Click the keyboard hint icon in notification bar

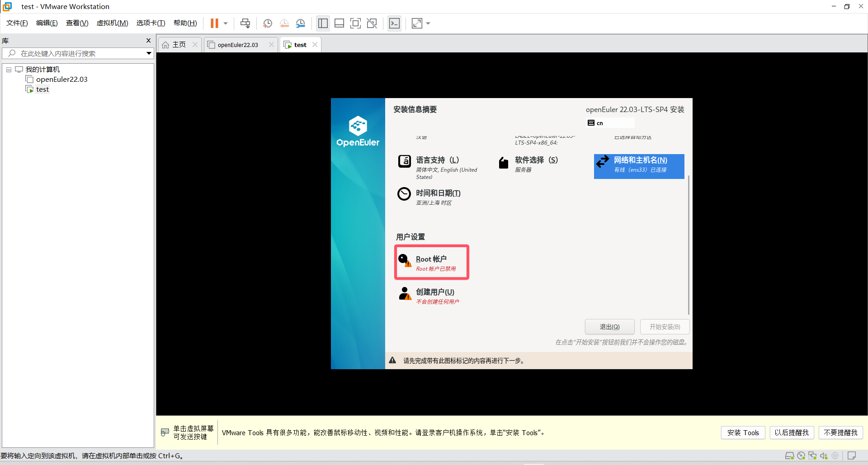click(165, 432)
